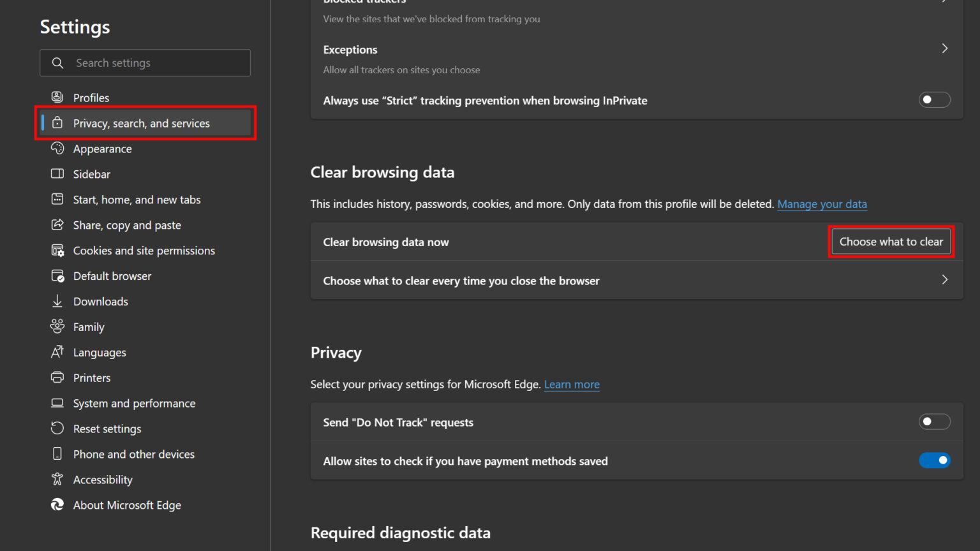Select the Downloads icon
The width and height of the screenshot is (980, 551).
pos(57,301)
